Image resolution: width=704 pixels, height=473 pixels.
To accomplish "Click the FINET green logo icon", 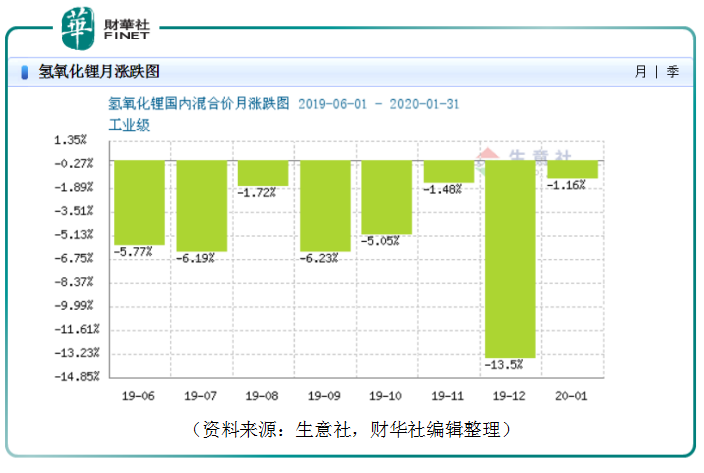I will point(78,29).
